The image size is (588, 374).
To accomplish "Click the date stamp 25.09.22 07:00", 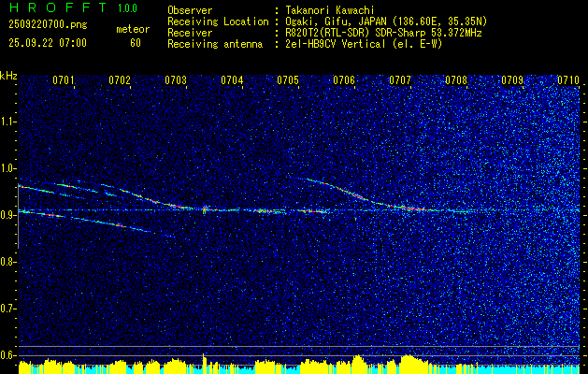I will (x=48, y=43).
